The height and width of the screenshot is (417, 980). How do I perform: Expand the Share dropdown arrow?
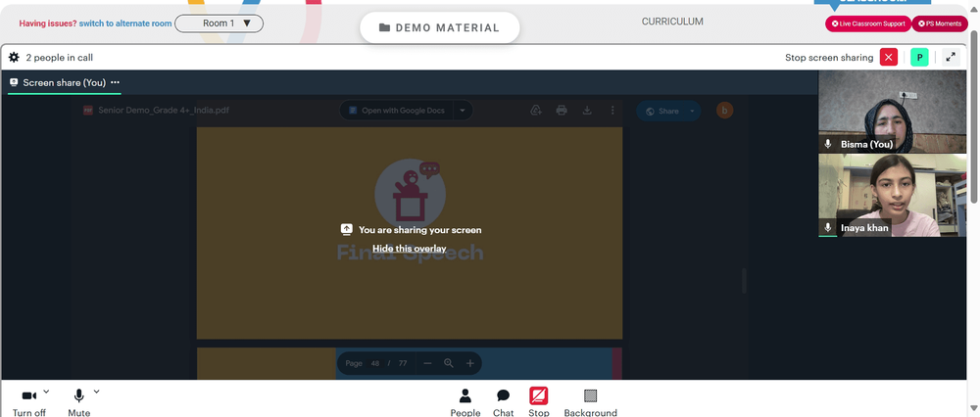tap(692, 112)
